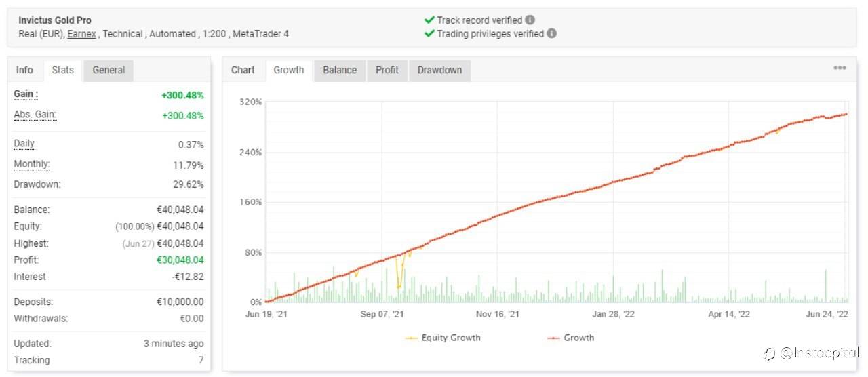Click the 80% y-axis label
The image size is (868, 377).
click(x=252, y=252)
